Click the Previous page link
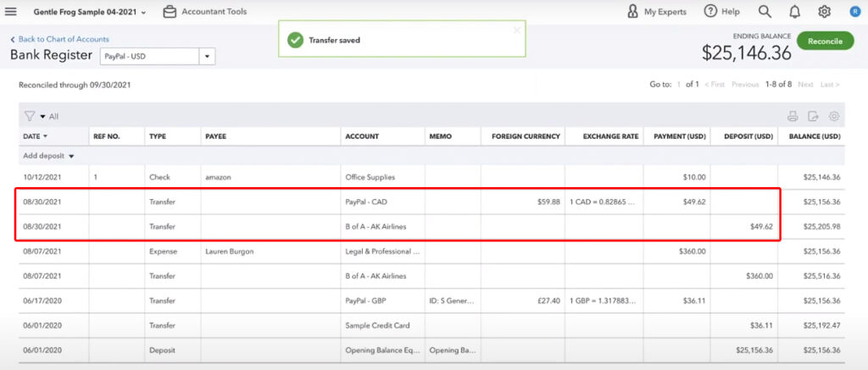868x370 pixels. tap(745, 85)
